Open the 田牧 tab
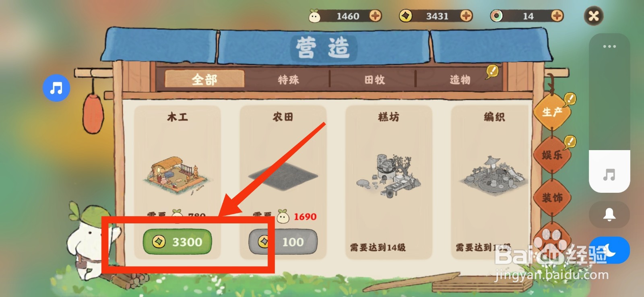The height and width of the screenshot is (297, 644). (374, 80)
